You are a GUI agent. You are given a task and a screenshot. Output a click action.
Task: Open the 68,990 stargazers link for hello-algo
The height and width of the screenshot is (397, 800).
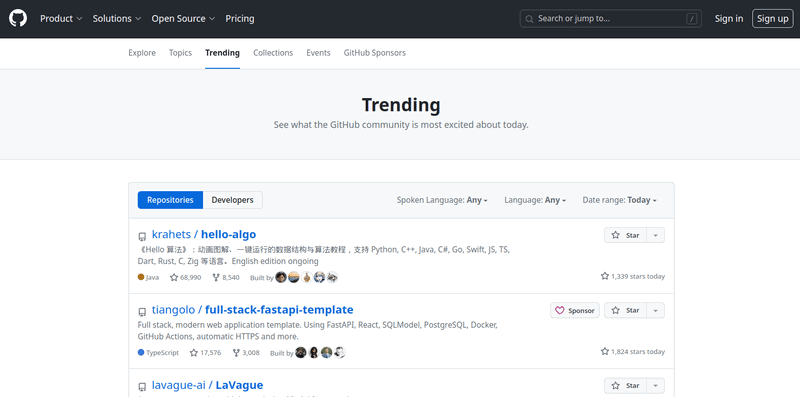(185, 278)
